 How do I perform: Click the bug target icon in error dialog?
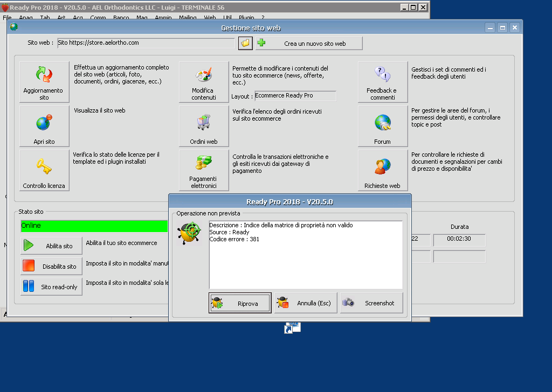[x=189, y=233]
